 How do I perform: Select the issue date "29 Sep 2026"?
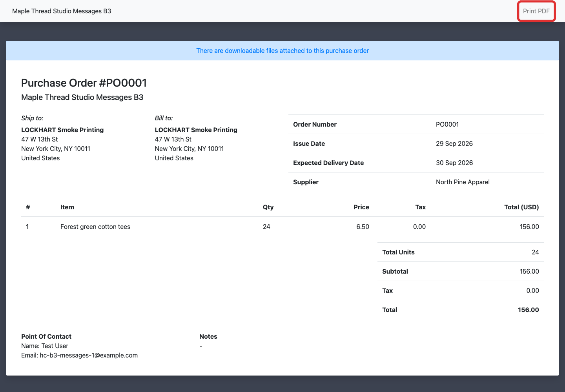454,143
